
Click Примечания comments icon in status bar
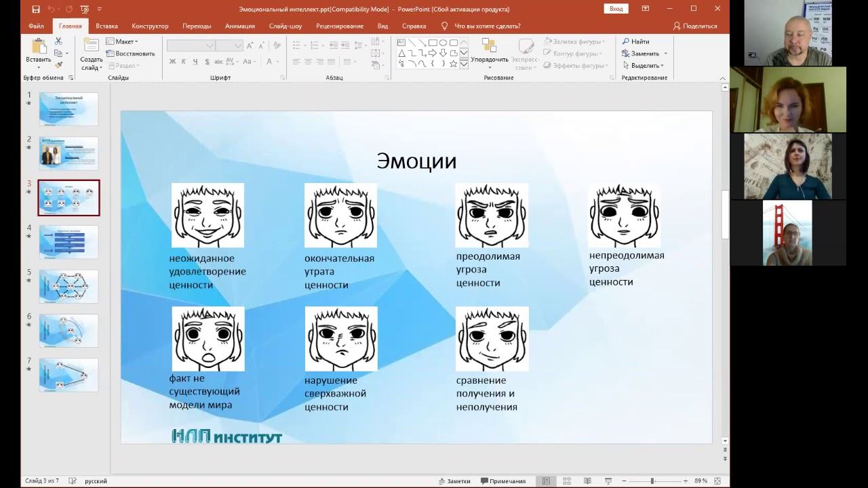(x=502, y=481)
